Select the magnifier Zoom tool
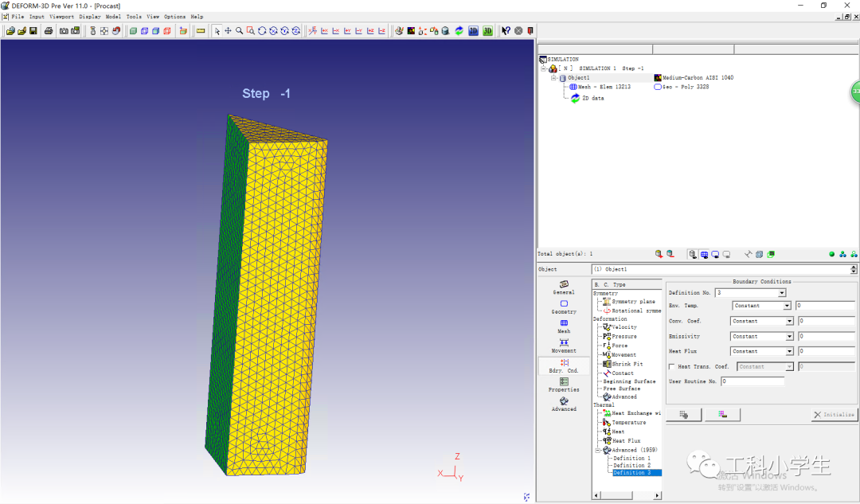The width and height of the screenshot is (860, 504). 239,31
